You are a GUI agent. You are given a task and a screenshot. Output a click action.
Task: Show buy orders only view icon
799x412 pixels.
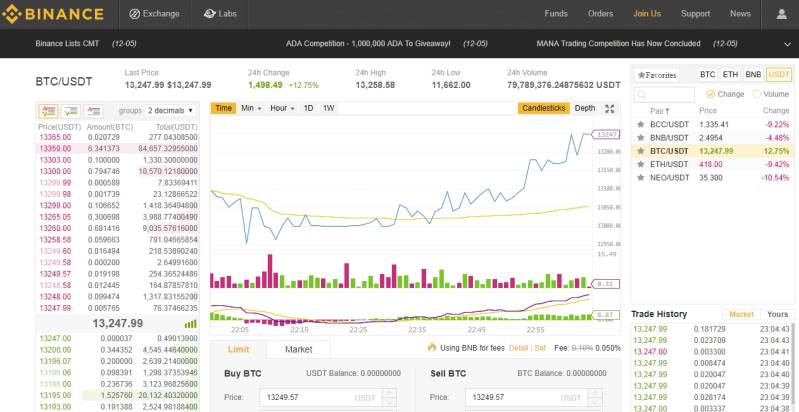point(71,111)
